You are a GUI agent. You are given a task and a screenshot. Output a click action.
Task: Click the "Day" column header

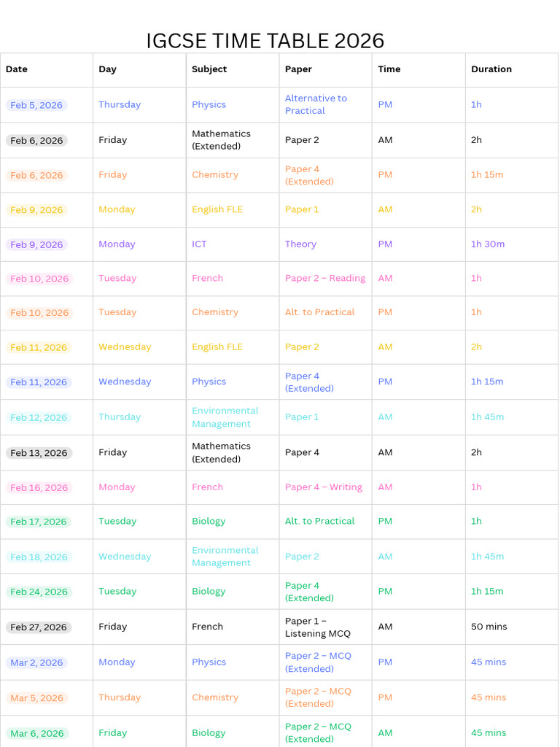[x=108, y=69]
